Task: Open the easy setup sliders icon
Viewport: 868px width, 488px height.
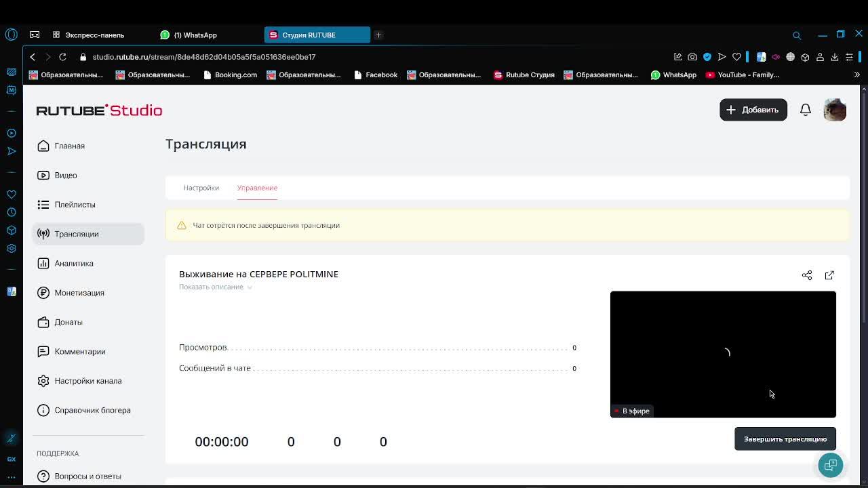Action: click(x=849, y=57)
